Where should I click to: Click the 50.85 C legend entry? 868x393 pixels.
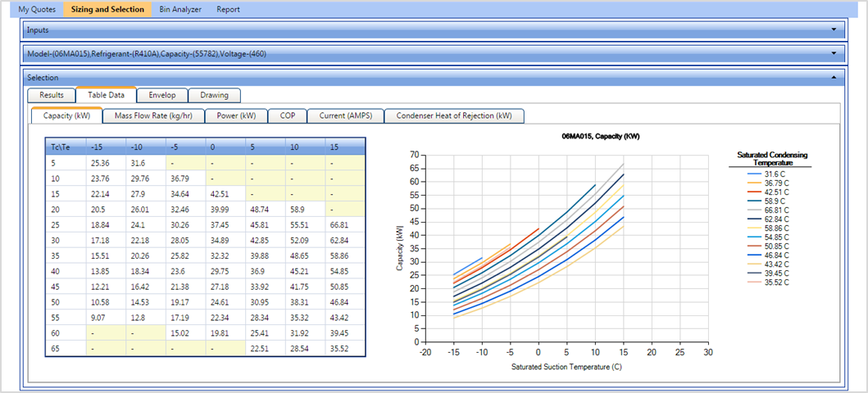766,246
